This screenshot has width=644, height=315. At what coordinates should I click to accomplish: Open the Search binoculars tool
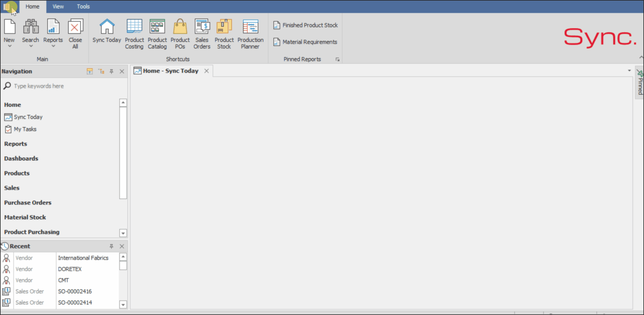tap(30, 26)
